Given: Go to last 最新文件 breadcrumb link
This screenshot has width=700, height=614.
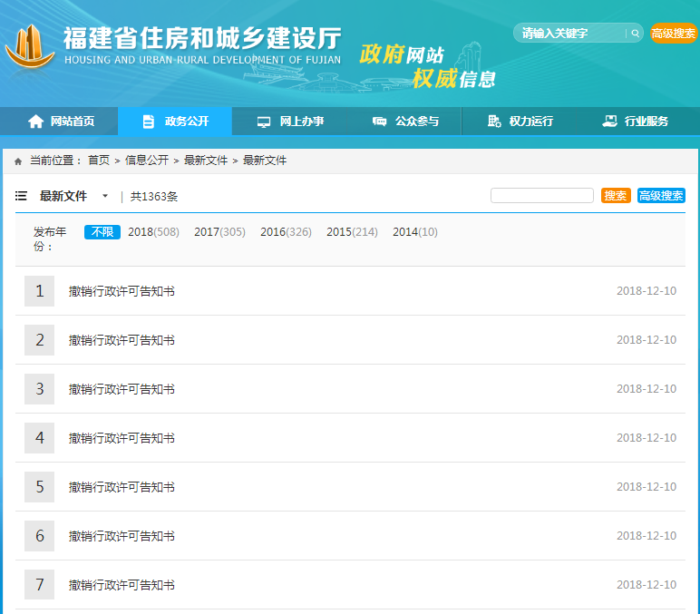Looking at the screenshot, I should (x=265, y=161).
